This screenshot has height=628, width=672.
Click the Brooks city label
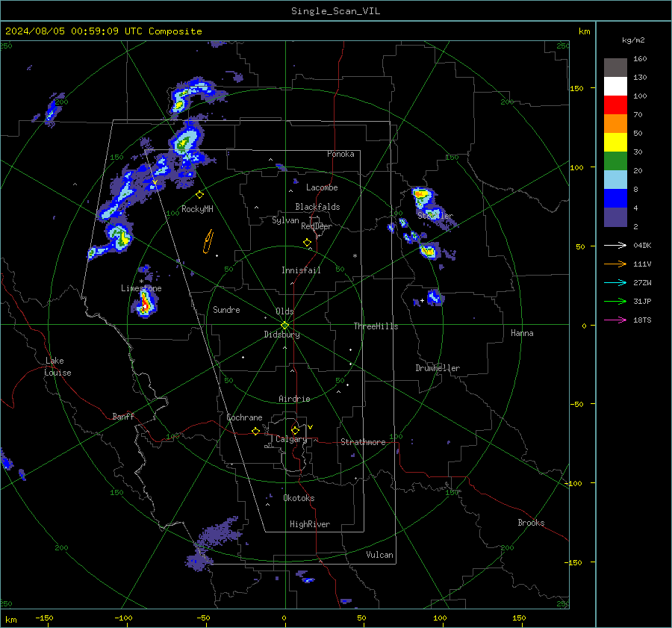(x=531, y=523)
